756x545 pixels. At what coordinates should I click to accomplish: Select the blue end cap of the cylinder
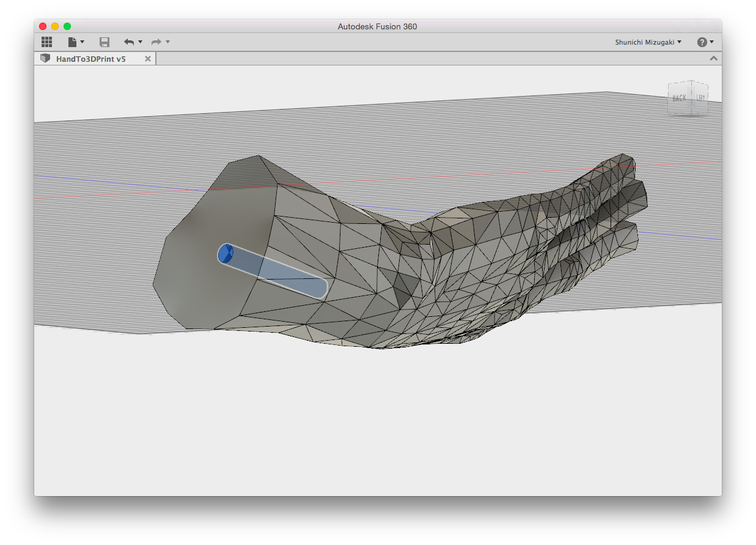(x=226, y=253)
